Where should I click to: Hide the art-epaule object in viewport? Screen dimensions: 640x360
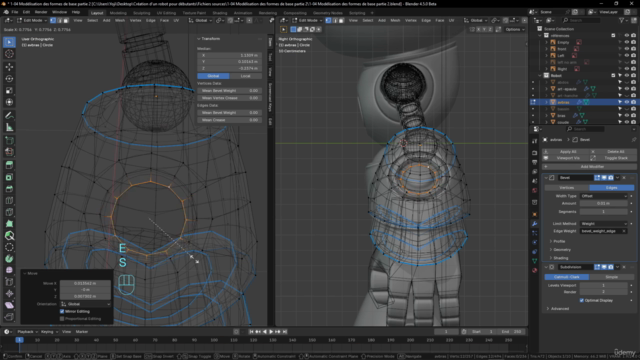tap(627, 89)
